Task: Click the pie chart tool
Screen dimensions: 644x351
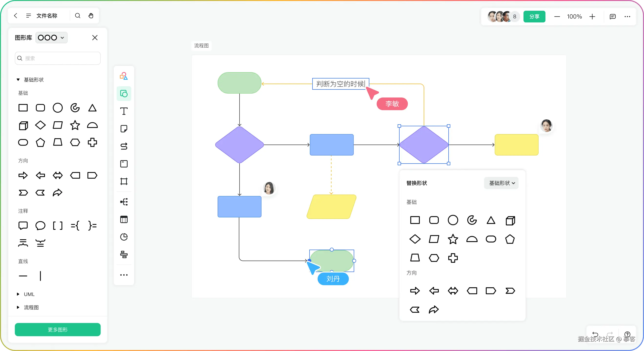Action: point(124,237)
